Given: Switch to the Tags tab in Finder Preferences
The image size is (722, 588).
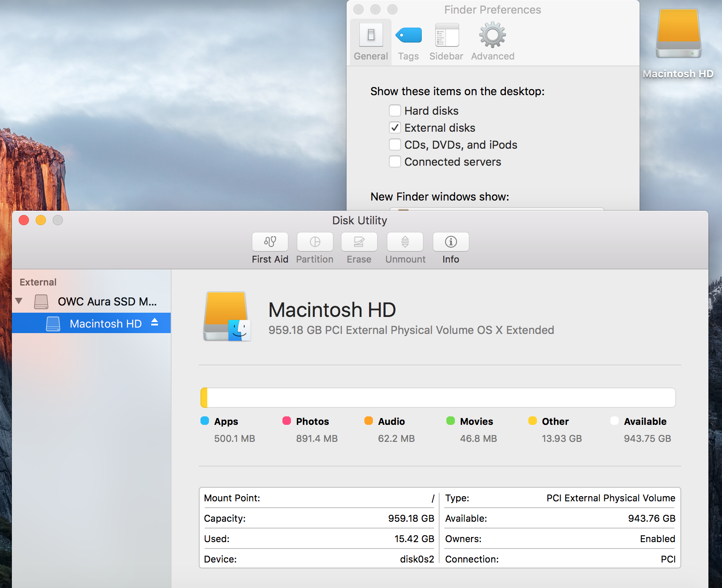Looking at the screenshot, I should [408, 42].
